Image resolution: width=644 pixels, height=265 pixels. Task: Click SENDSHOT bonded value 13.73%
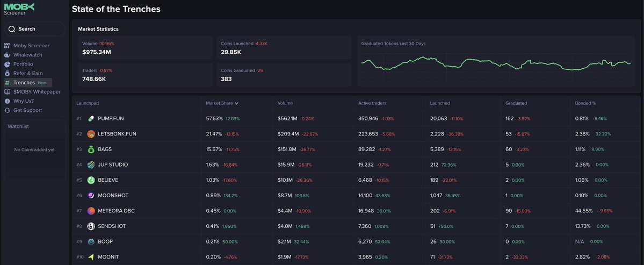583,226
